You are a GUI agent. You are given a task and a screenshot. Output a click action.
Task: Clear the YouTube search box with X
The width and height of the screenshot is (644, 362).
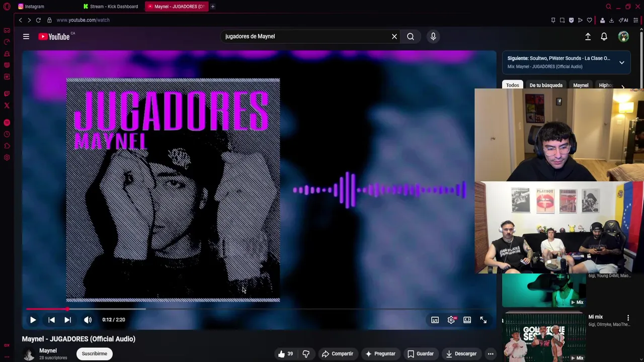coord(394,36)
